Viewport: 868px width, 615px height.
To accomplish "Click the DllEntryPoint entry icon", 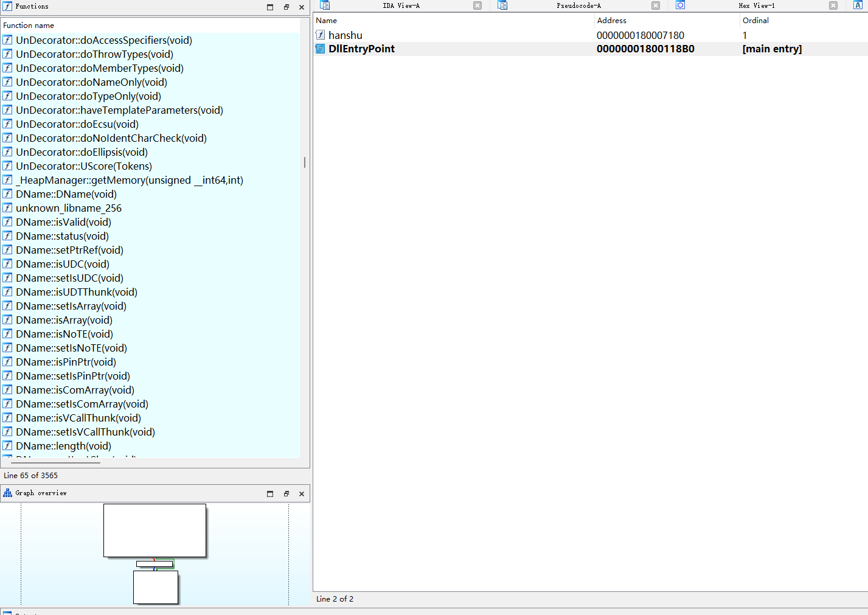I will (x=321, y=49).
